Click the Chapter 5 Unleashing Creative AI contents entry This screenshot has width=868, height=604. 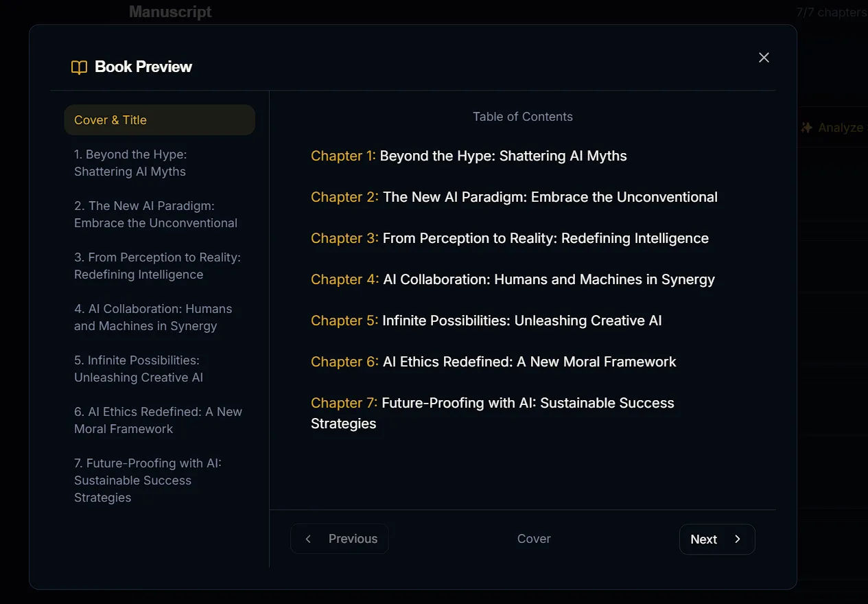pos(486,321)
